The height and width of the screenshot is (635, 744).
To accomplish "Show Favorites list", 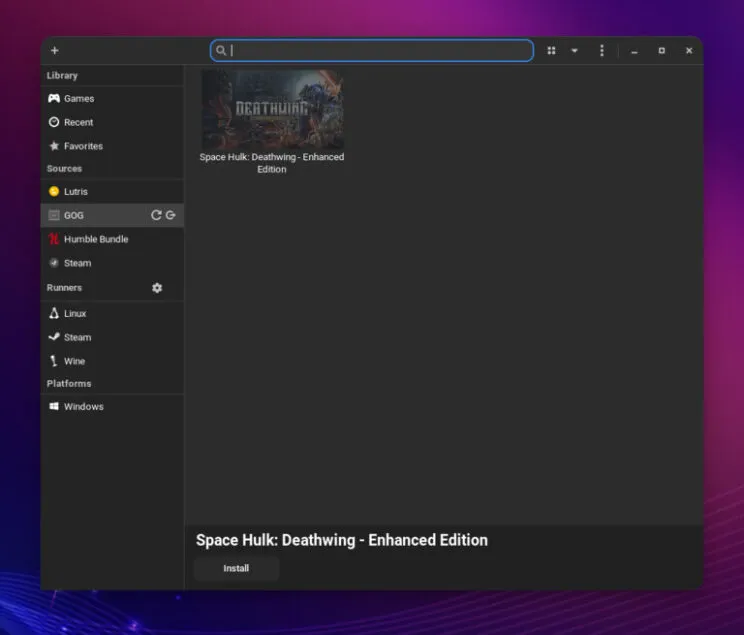I will click(112, 146).
